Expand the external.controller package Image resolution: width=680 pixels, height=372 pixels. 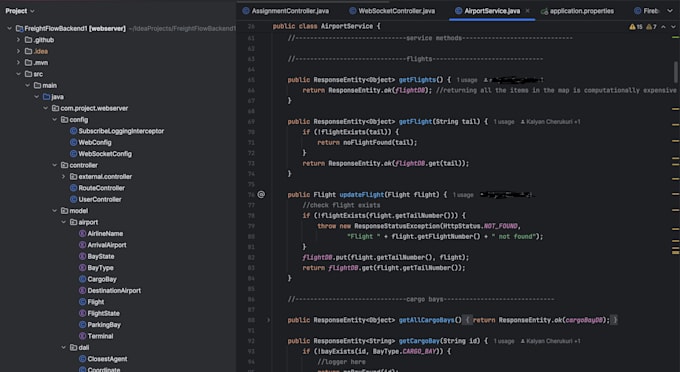tap(64, 176)
